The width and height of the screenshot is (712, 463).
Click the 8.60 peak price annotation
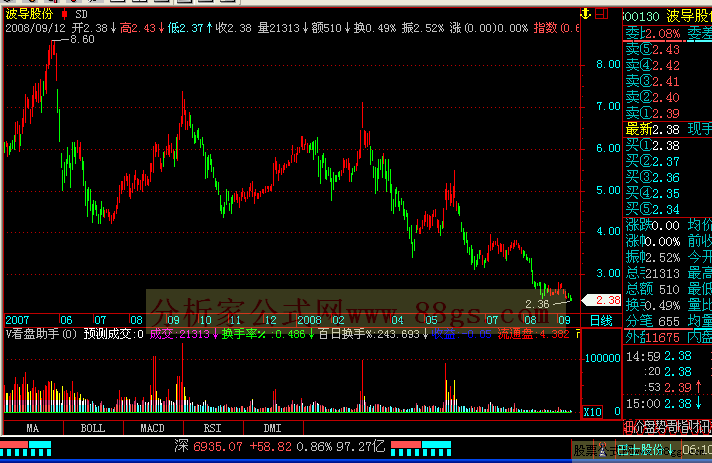click(82, 39)
